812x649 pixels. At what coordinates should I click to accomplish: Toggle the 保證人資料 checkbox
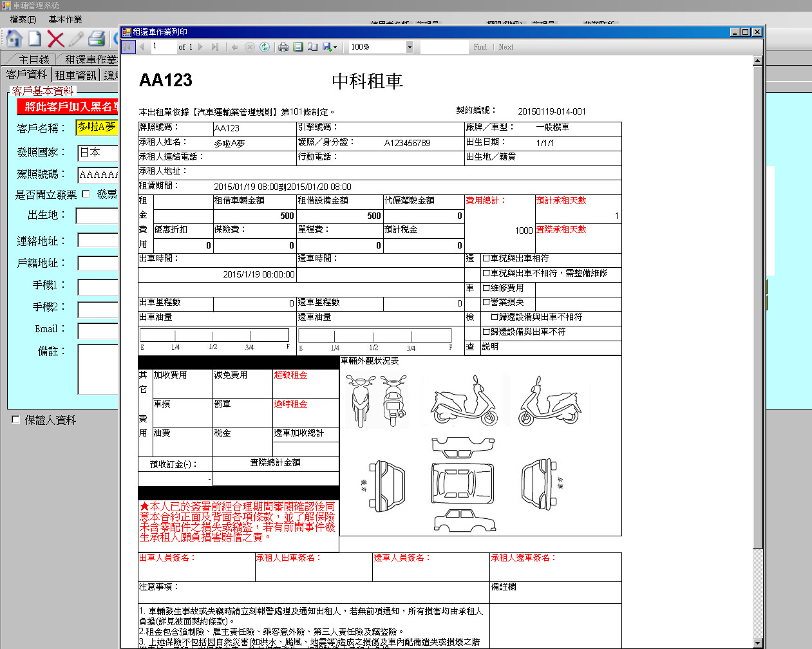[16, 420]
